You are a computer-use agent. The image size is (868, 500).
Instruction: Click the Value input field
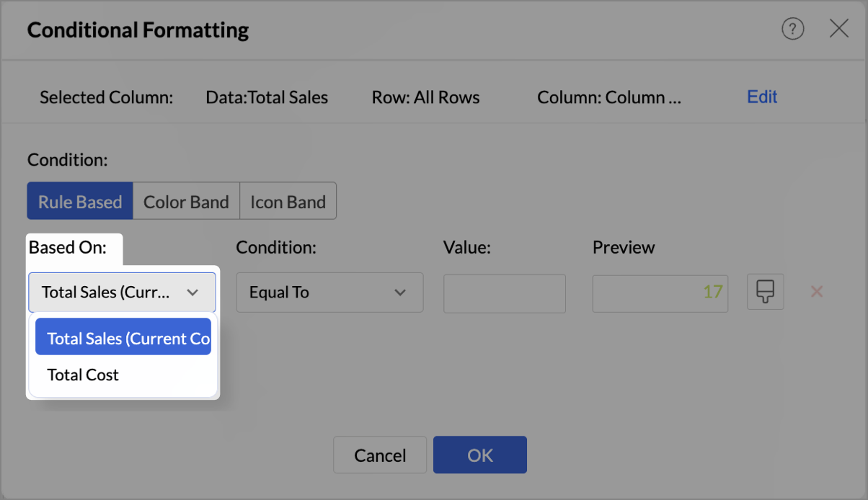tap(504, 293)
